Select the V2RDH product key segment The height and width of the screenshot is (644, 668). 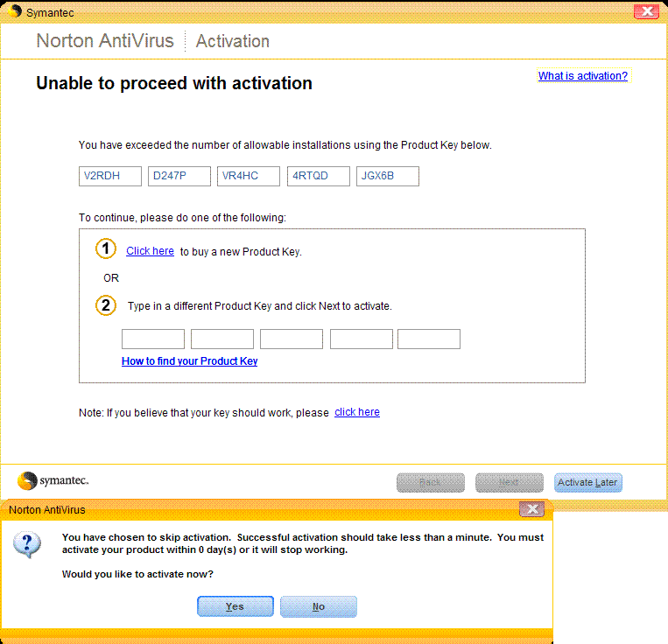[x=110, y=176]
